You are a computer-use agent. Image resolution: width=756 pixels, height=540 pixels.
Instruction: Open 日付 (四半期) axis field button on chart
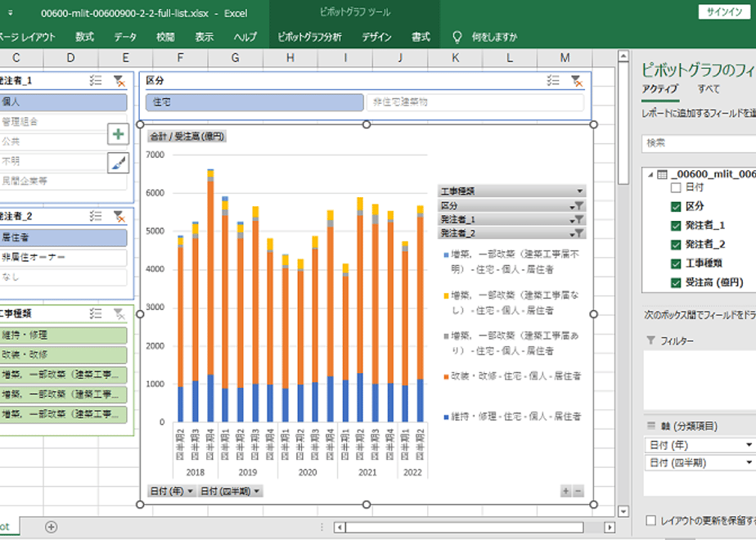[x=230, y=491]
